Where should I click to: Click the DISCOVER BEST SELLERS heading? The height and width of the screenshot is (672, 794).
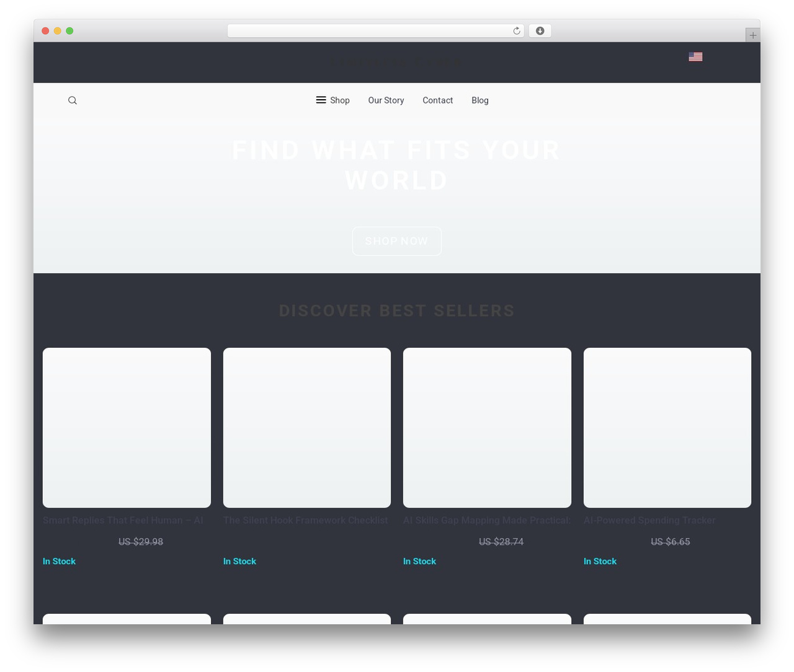tap(397, 311)
